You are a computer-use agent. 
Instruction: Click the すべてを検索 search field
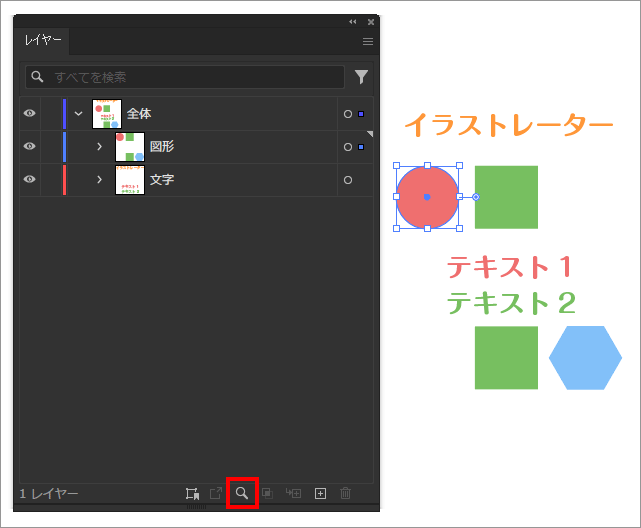click(x=185, y=77)
